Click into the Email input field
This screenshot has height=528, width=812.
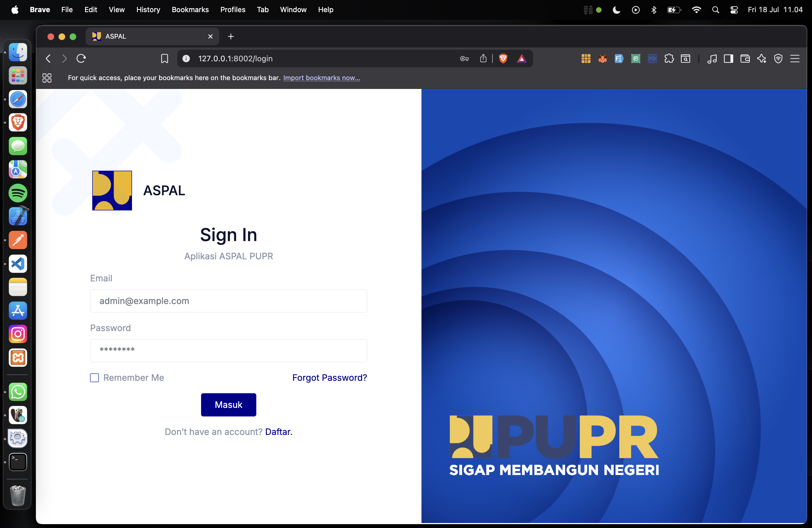coord(229,301)
